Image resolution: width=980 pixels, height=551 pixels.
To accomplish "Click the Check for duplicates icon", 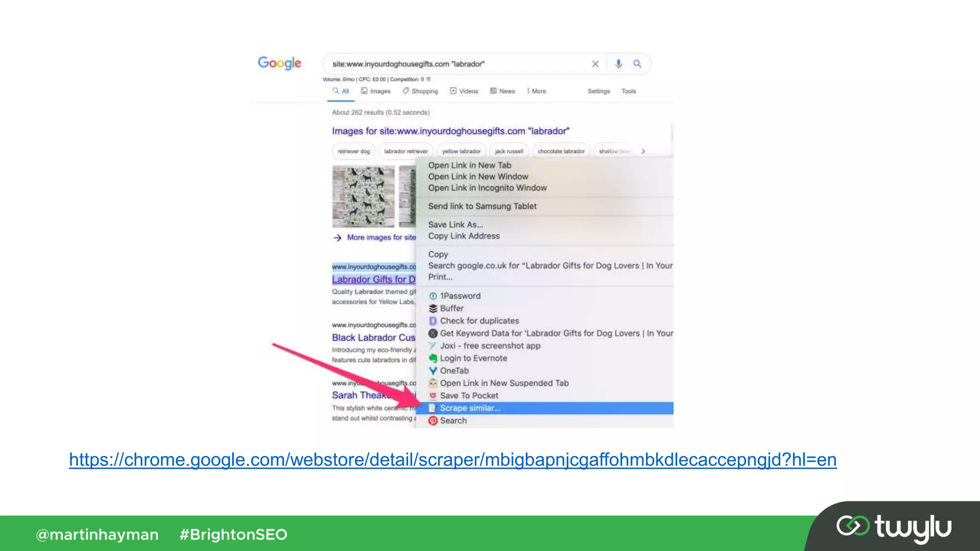I will click(433, 321).
